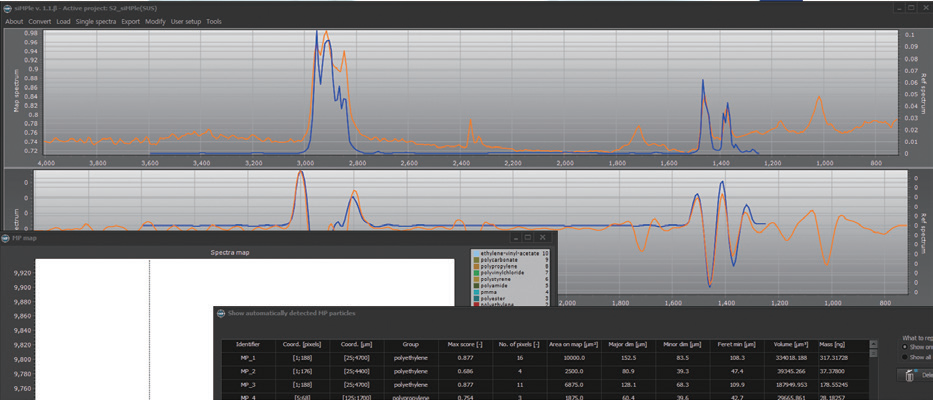Open the About menu
933x400 pixels.
[x=14, y=21]
